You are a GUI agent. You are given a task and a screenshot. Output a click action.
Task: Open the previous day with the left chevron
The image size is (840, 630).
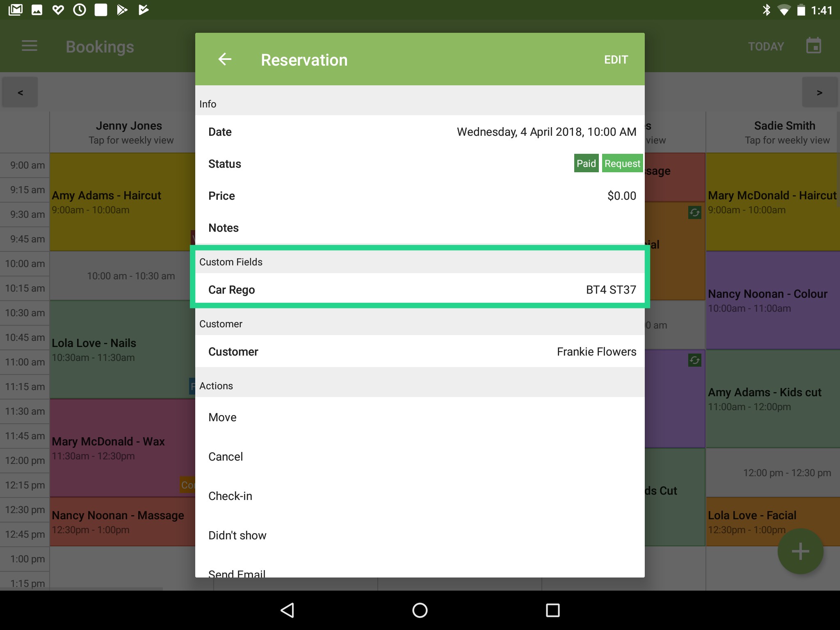(x=19, y=92)
